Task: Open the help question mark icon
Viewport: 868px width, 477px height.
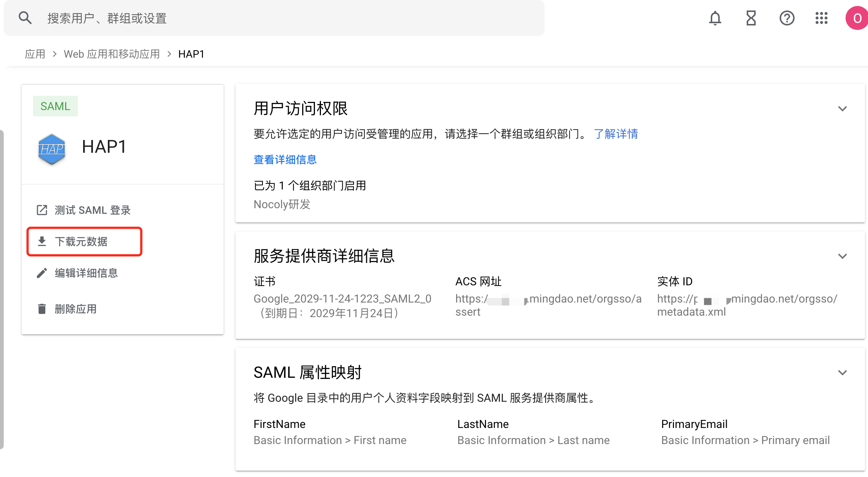Action: pyautogui.click(x=787, y=18)
